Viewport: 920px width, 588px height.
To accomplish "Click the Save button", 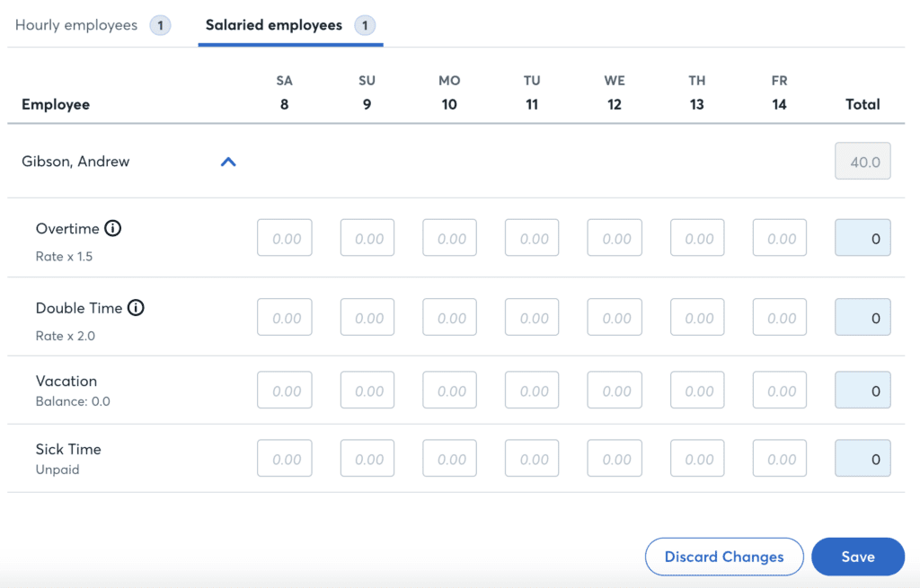I will coord(857,557).
